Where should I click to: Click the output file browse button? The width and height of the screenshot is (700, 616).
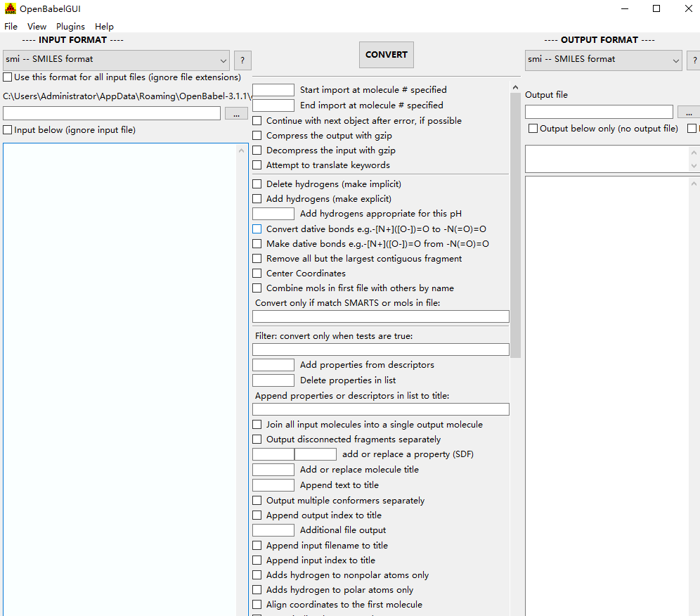689,112
